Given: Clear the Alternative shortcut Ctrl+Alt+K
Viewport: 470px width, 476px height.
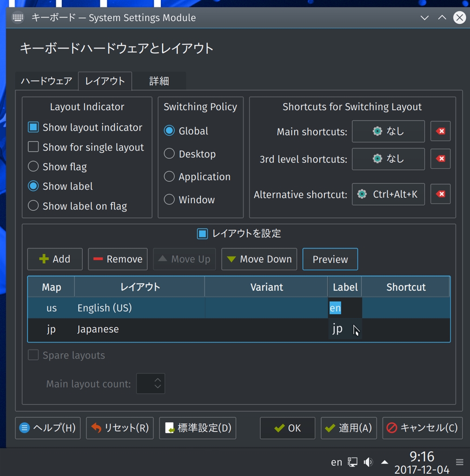Looking at the screenshot, I should [x=440, y=194].
